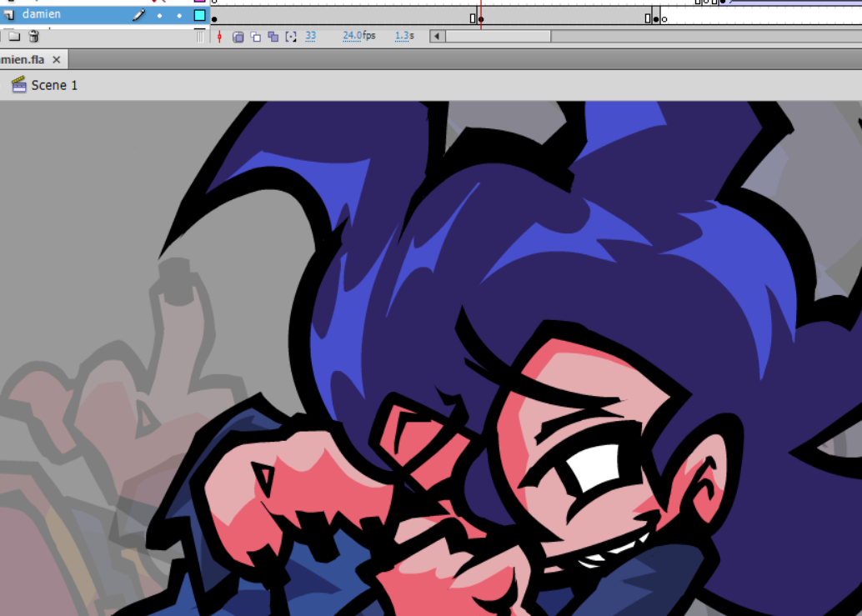Screen dimensions: 862x616
Task: Click the character's white eye on stage
Action: (x=594, y=467)
